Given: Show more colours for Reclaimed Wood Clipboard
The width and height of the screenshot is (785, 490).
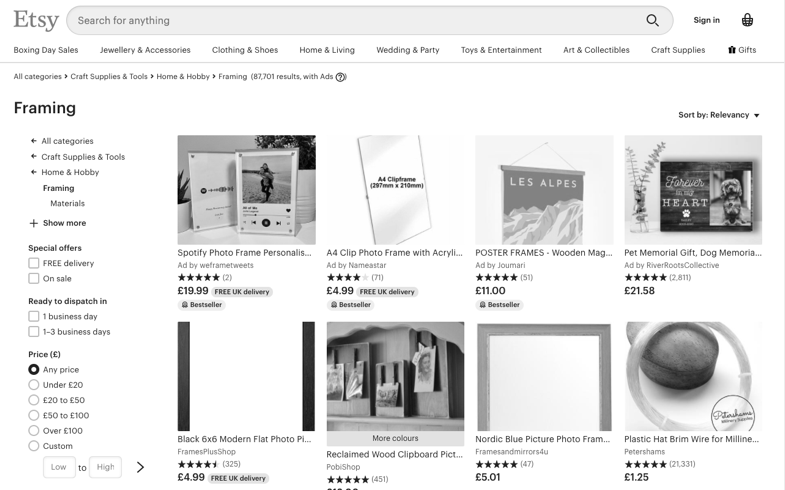Looking at the screenshot, I should 395,438.
